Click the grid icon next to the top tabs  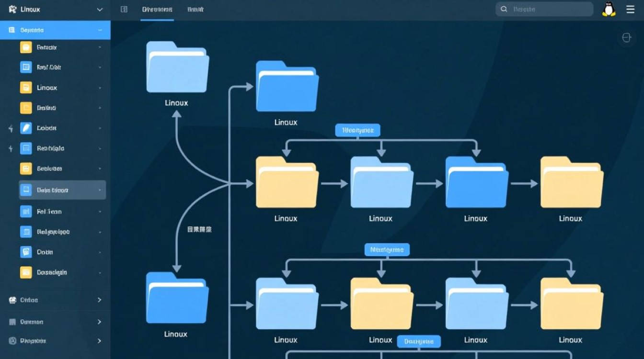coord(124,9)
